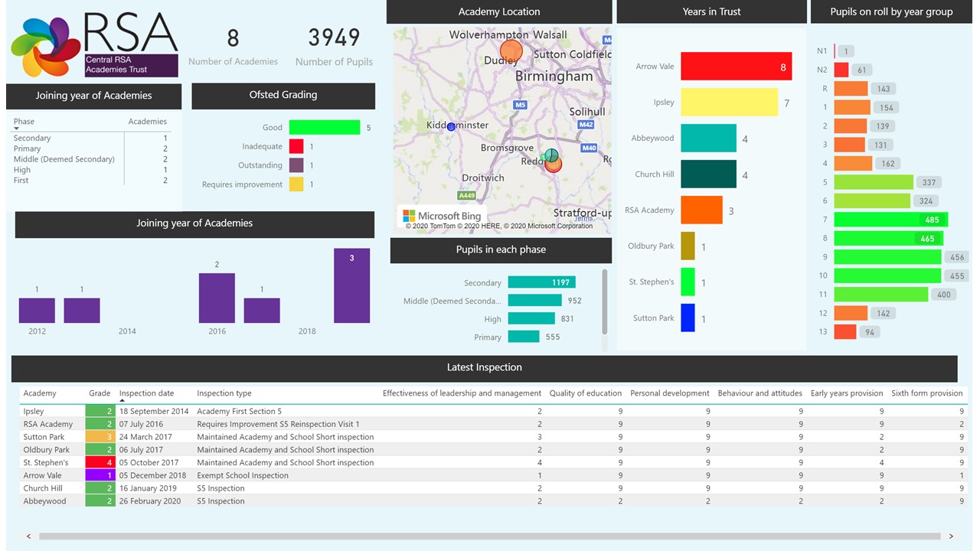Image resolution: width=980 pixels, height=551 pixels.
Task: Click the right arrow of the bottom scrollbar
Action: point(952,536)
